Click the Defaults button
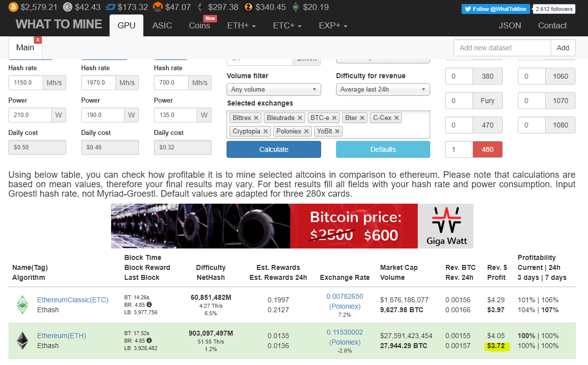Screen dimensions: 588x365 [383, 149]
